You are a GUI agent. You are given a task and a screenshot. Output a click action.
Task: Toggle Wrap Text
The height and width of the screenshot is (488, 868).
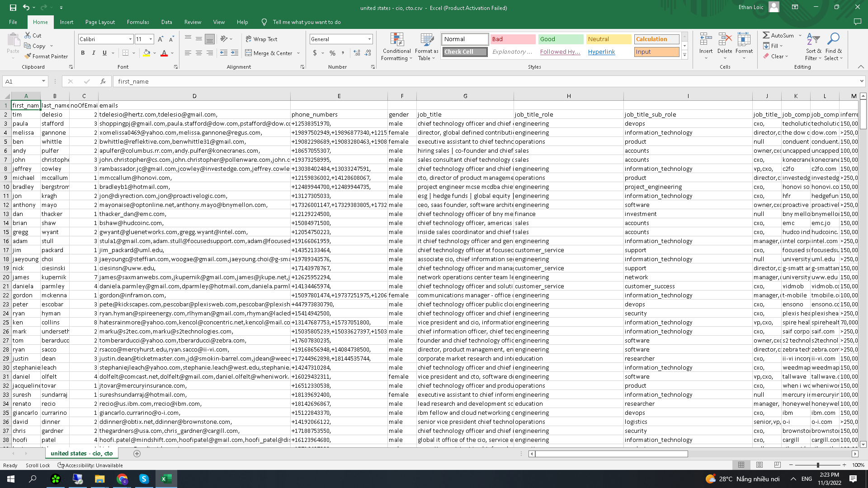tap(261, 39)
